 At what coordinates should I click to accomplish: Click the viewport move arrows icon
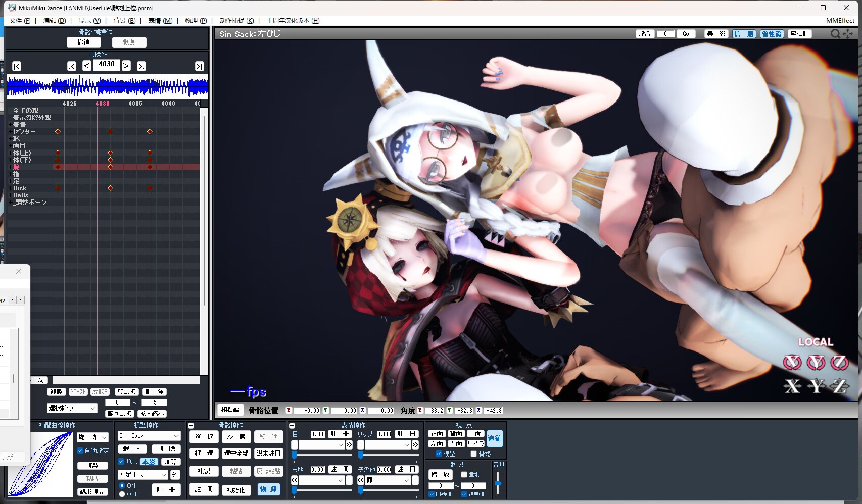(847, 33)
